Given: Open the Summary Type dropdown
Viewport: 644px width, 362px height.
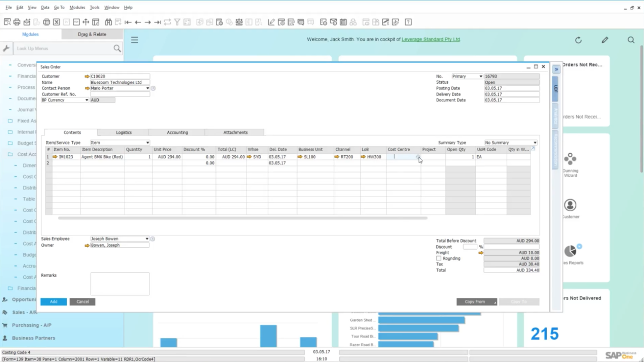Looking at the screenshot, I should (x=535, y=143).
